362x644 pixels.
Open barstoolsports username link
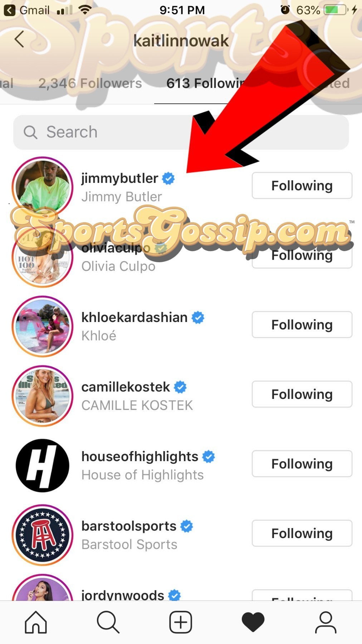tap(129, 526)
